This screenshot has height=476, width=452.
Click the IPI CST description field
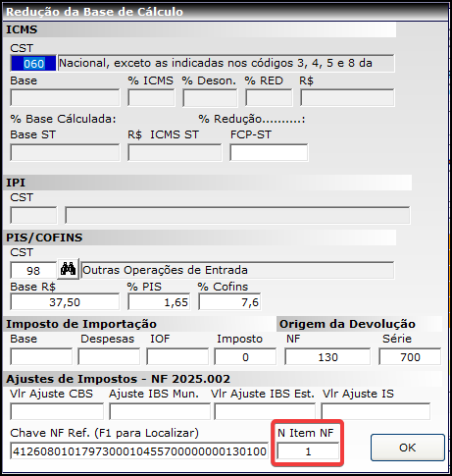coord(237,215)
